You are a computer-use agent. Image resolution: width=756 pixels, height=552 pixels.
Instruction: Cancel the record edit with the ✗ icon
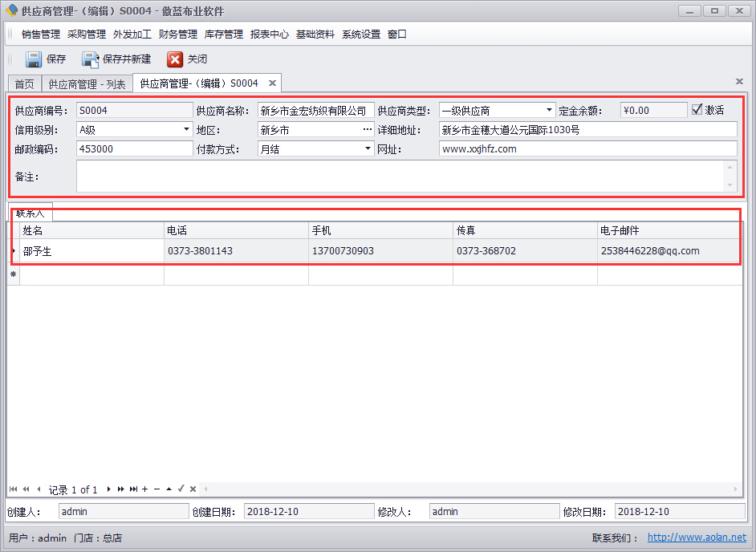pyautogui.click(x=192, y=489)
